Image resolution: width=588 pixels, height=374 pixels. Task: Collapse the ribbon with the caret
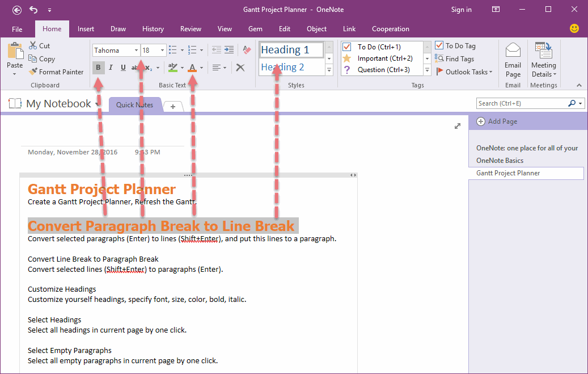pos(579,85)
